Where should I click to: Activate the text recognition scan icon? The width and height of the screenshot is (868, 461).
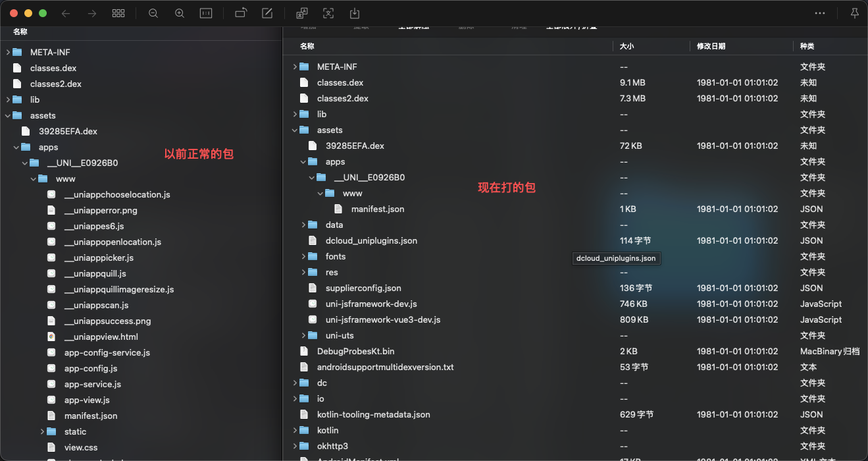click(x=328, y=13)
